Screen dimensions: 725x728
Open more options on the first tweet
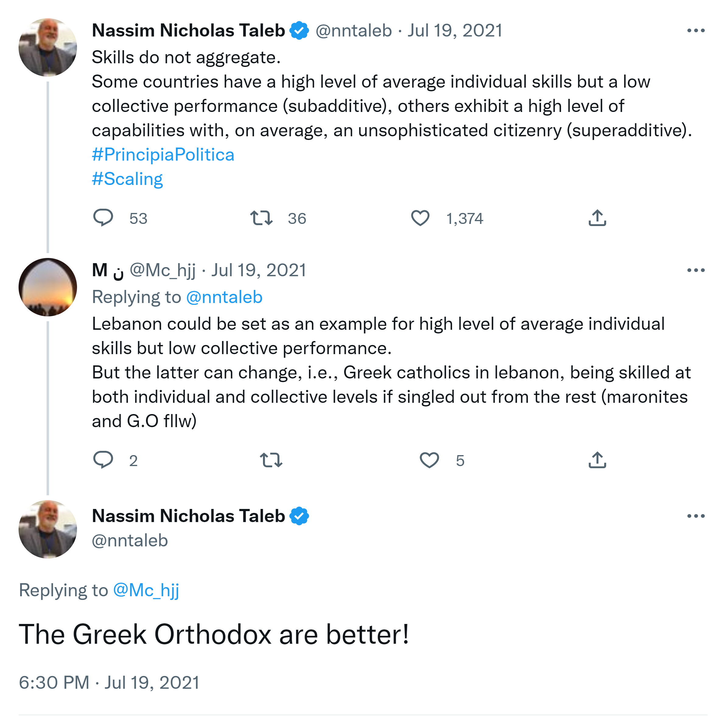coord(695,30)
